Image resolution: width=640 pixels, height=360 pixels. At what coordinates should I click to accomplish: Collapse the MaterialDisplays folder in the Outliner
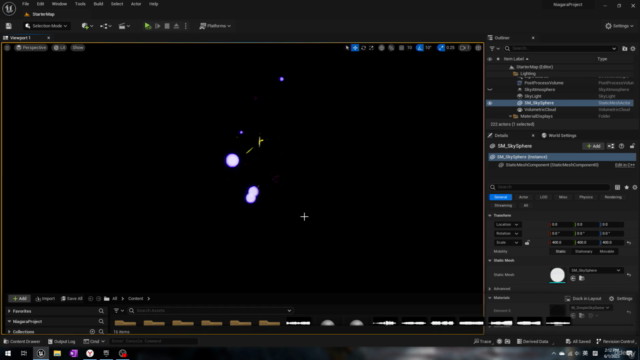click(510, 116)
